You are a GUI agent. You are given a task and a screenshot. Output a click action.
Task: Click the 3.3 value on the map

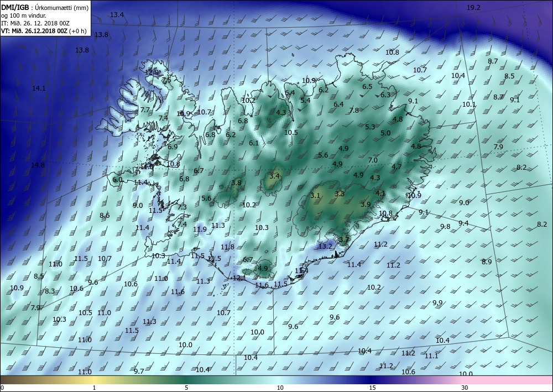click(x=340, y=194)
